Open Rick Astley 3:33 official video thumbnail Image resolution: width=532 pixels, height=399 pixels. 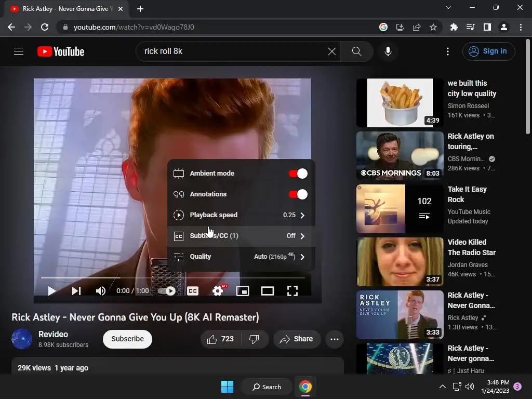(400, 314)
